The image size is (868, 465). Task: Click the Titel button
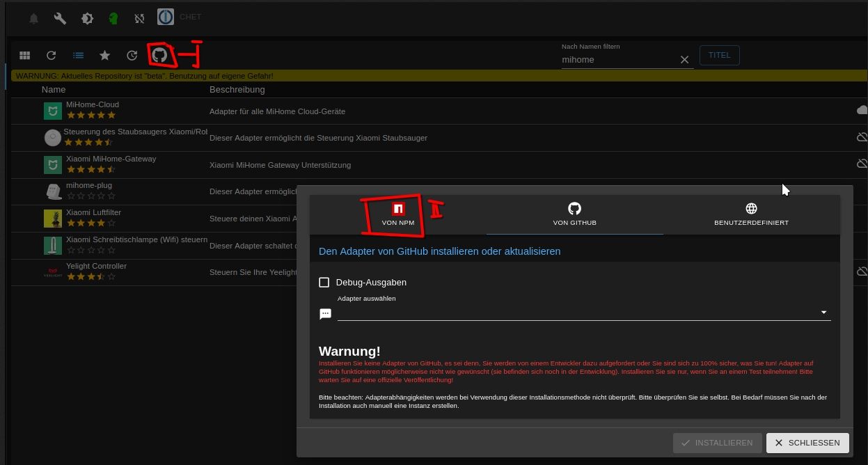click(719, 56)
